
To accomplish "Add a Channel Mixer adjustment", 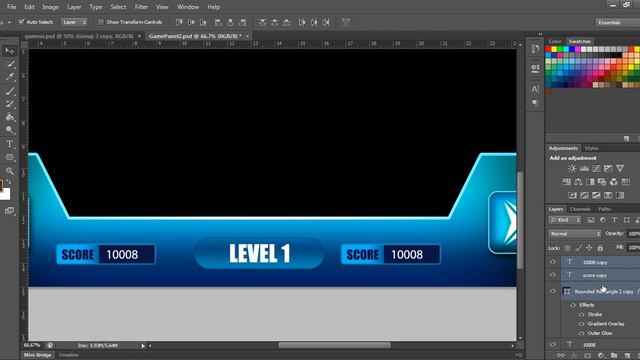I will 614,182.
